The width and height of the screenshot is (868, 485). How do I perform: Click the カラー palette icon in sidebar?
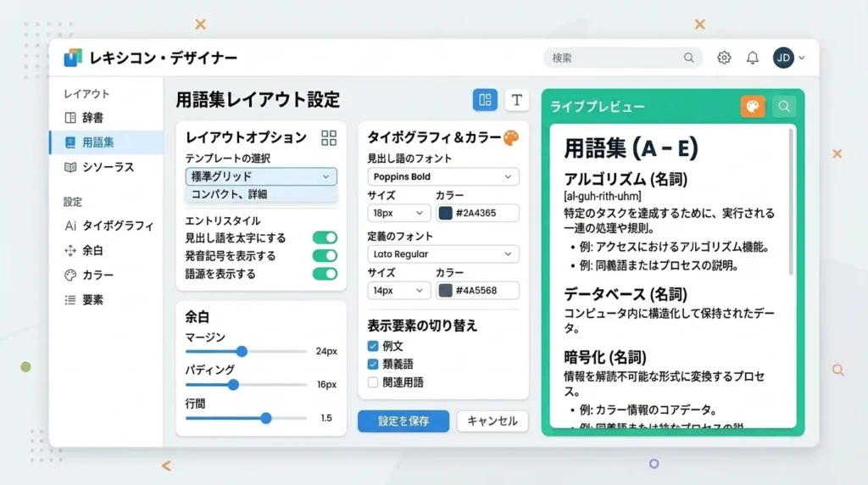pos(70,276)
